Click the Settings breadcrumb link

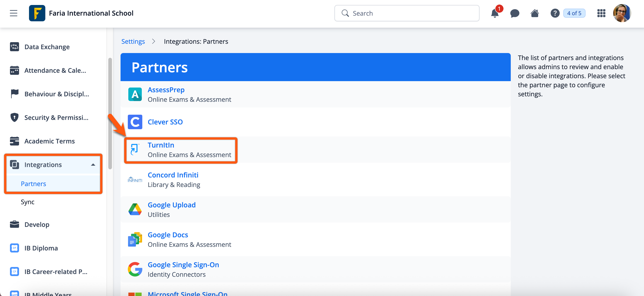click(x=133, y=41)
